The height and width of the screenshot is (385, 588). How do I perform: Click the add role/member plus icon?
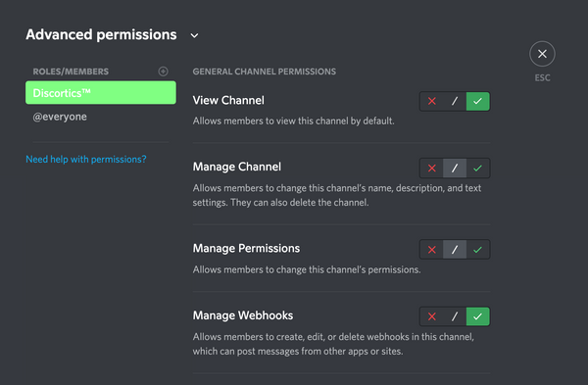(x=163, y=72)
